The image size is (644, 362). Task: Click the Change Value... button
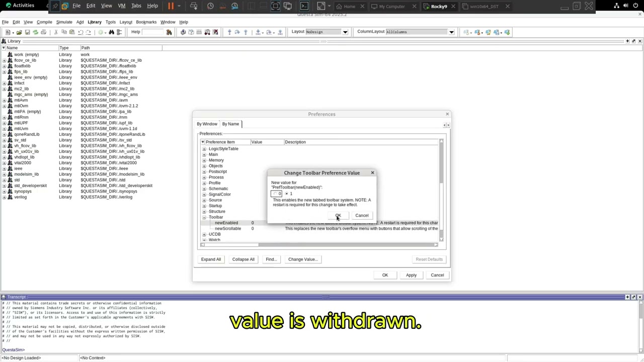302,259
